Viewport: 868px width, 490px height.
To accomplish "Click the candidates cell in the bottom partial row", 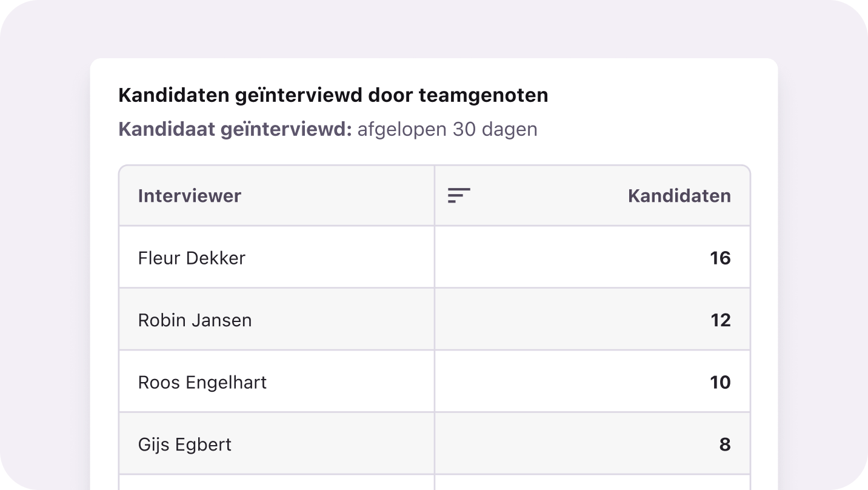I will pyautogui.click(x=592, y=483).
